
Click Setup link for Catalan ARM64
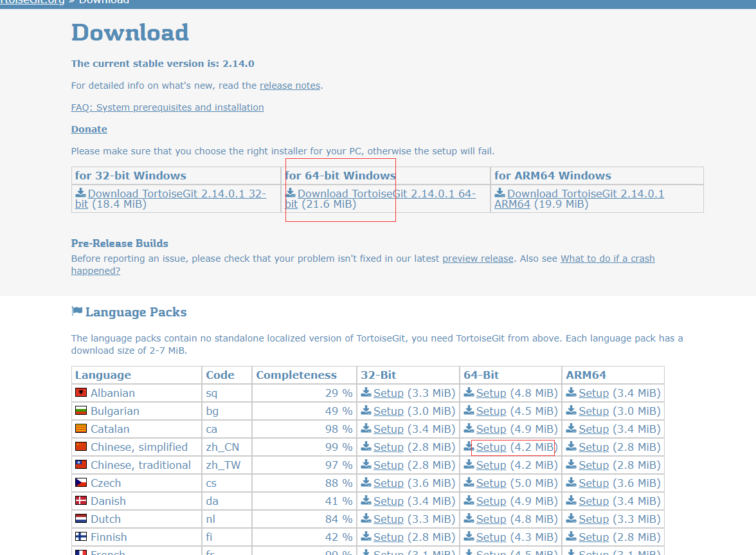click(x=593, y=429)
